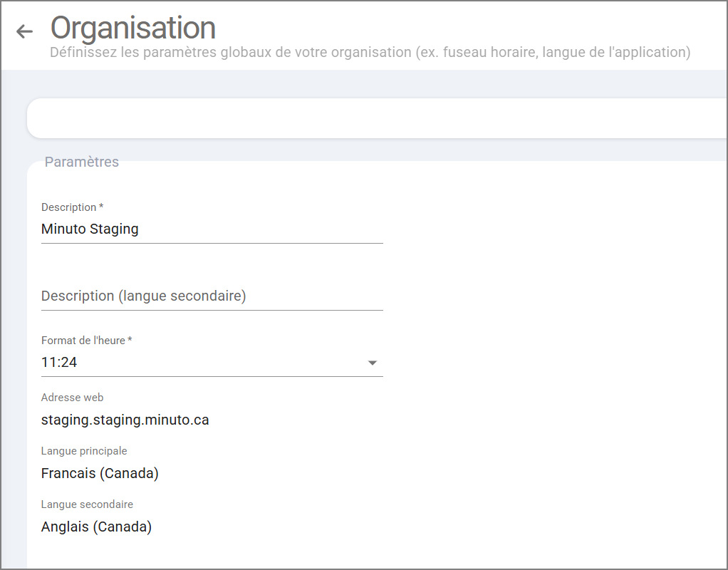Click the Adresse web label
This screenshot has height=570, width=728.
coord(72,398)
